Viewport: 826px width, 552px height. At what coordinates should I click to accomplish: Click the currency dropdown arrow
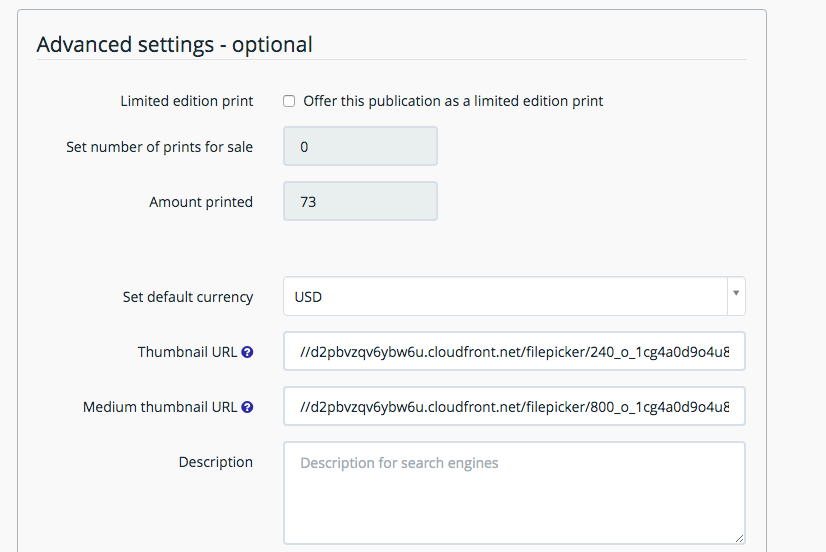[x=736, y=293]
